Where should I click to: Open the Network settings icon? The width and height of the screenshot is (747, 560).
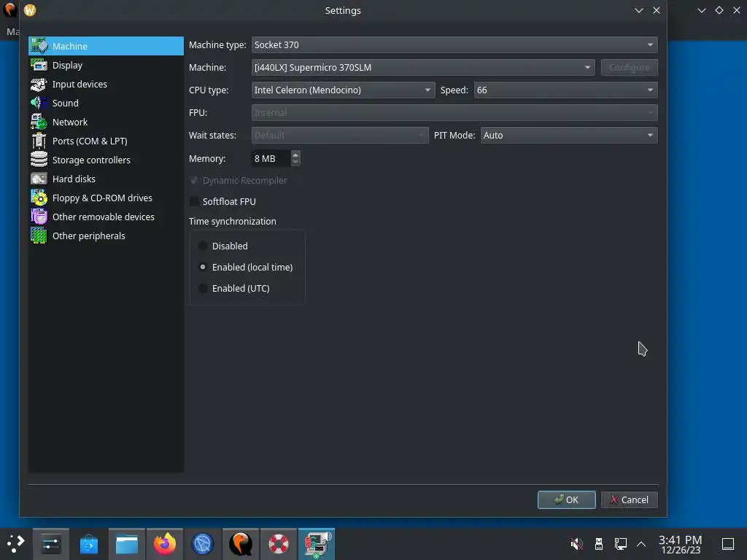(39, 122)
